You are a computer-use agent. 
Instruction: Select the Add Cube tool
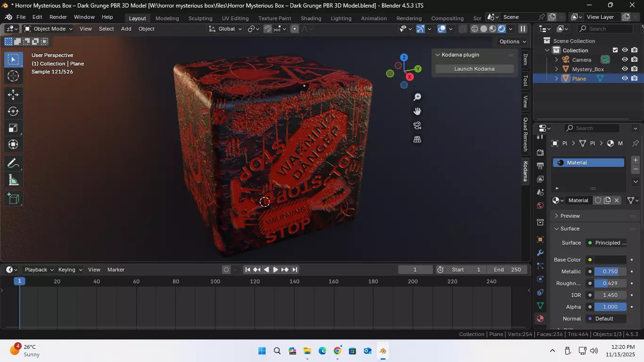(13, 198)
